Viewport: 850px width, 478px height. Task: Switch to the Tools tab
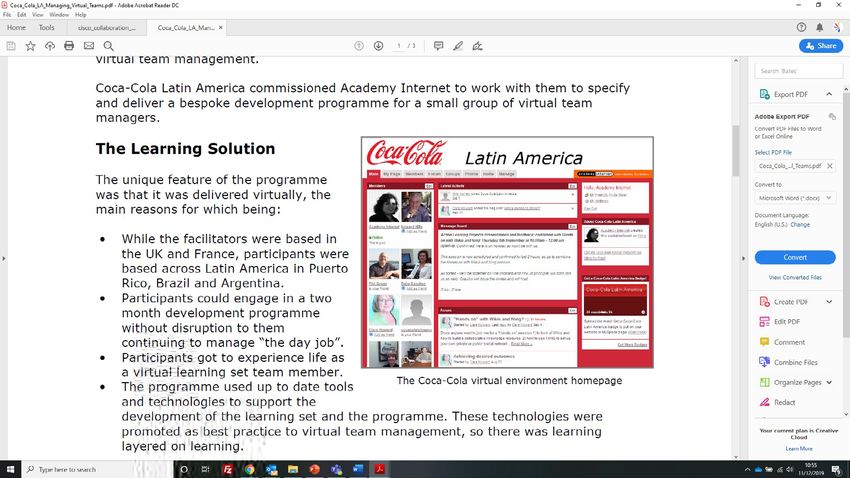tap(47, 28)
